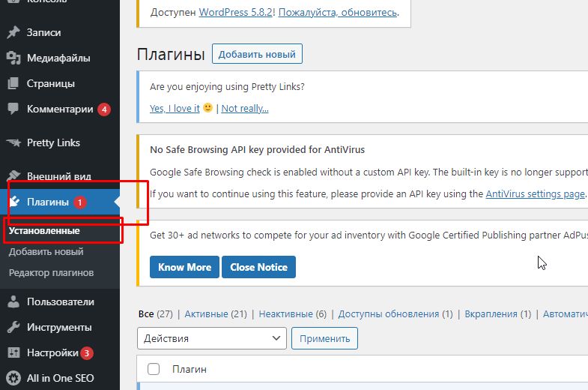Click the WordPress 5.8.2 link

[x=235, y=13]
